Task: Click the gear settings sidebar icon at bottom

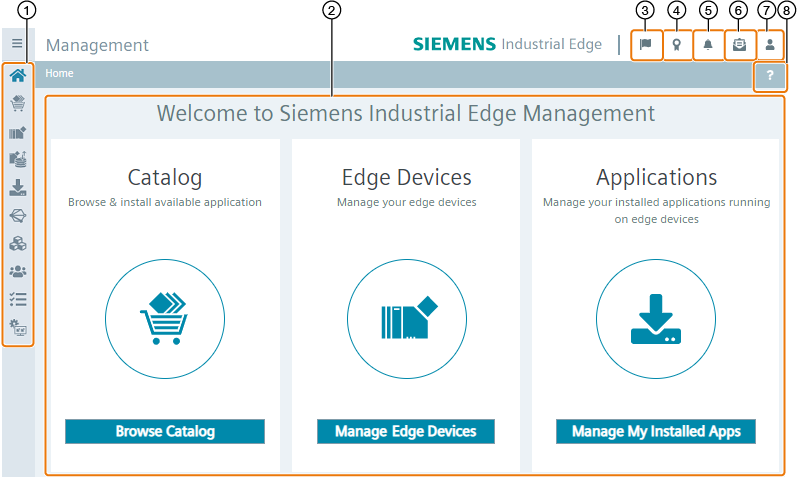Action: click(18, 326)
